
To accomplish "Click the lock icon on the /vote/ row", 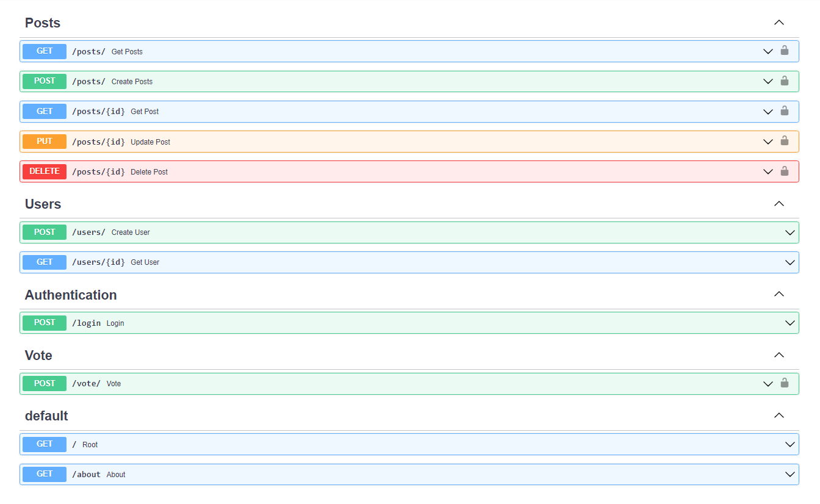I will click(785, 383).
